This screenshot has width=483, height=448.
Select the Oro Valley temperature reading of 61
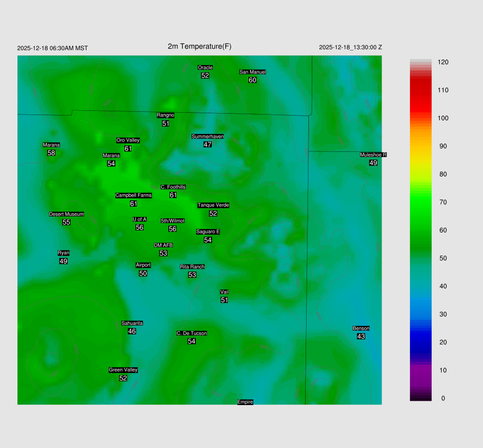tap(128, 149)
